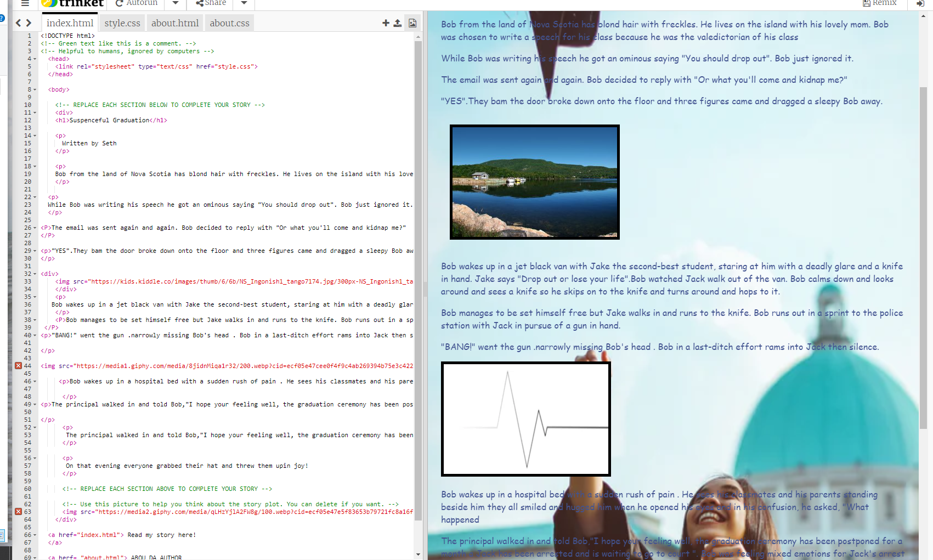This screenshot has height=560, width=933.
Task: Switch to the style.css tab
Action: (x=122, y=23)
